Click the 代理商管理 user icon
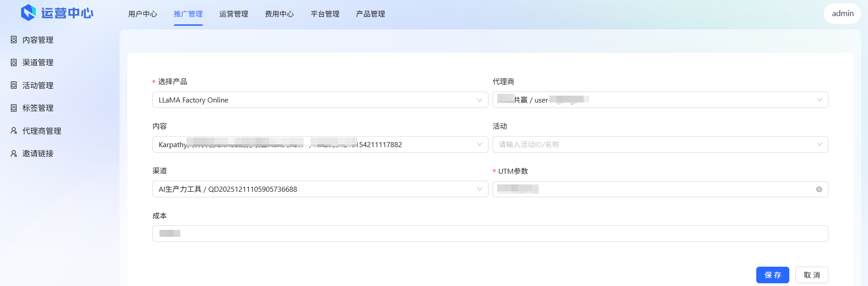 click(x=14, y=131)
